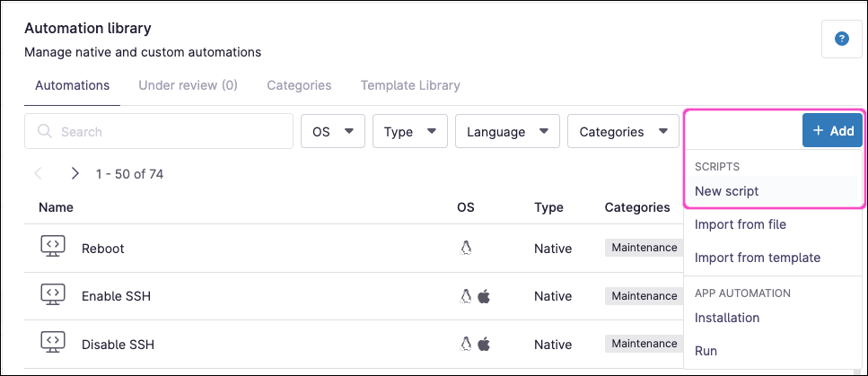This screenshot has height=376, width=868.
Task: Select New script from Add menu
Action: click(x=726, y=191)
